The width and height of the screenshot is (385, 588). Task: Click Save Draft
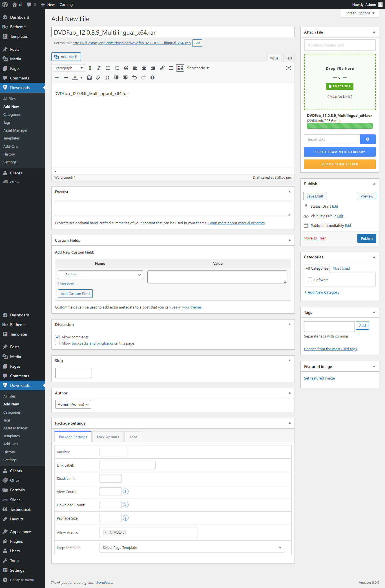315,196
